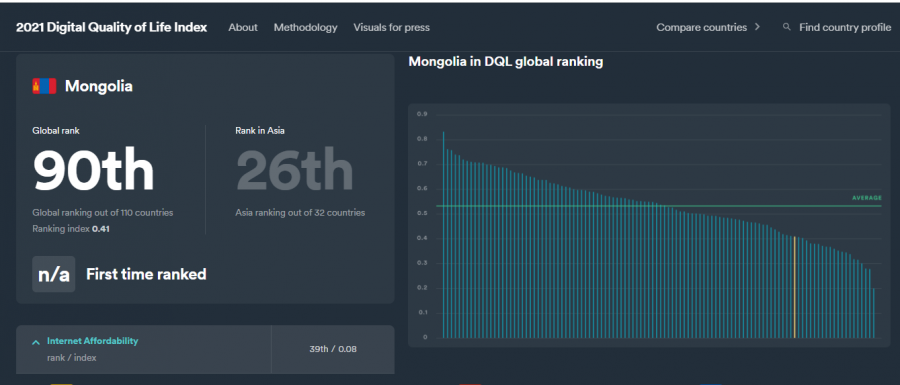Click the Global rank label

pyautogui.click(x=56, y=131)
